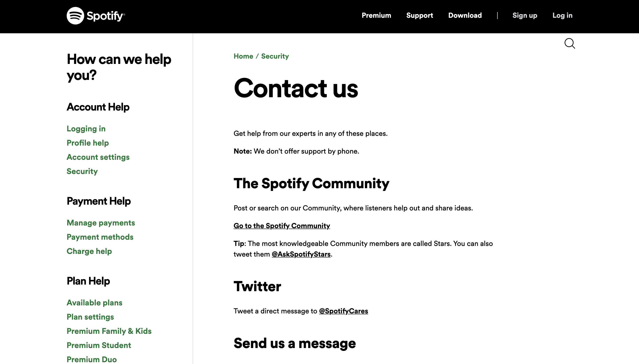639x364 pixels.
Task: Click the Sign up button icon
Action: point(524,15)
